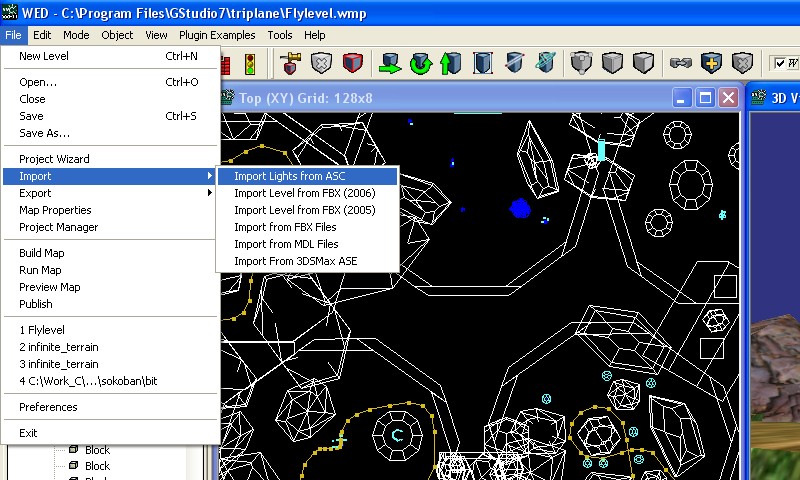
Task: Click the Top (XY) view window icon
Action: (228, 97)
